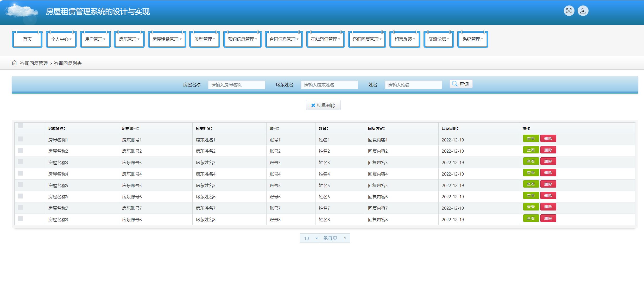Open the 房屋租赁管理 dropdown menu
644x298 pixels.
point(167,39)
